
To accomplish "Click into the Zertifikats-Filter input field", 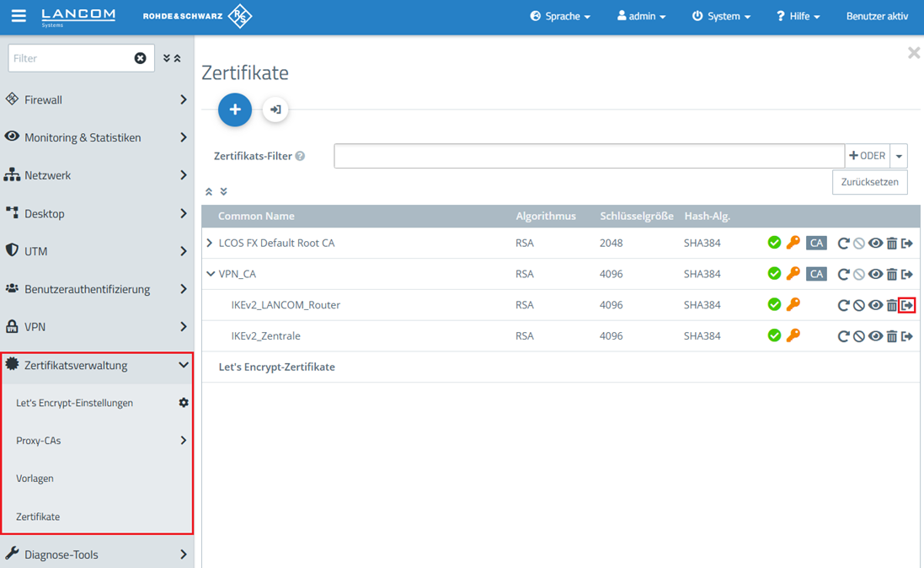I will click(x=589, y=156).
